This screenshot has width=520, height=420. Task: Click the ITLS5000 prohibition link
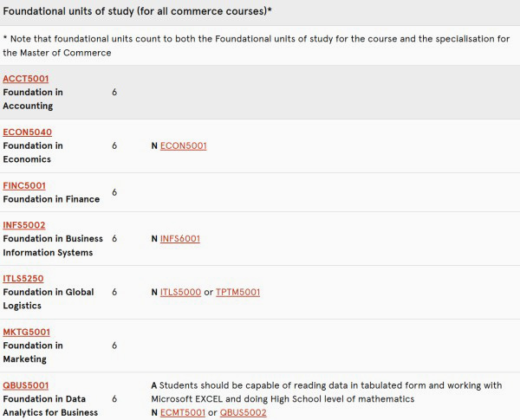pyautogui.click(x=180, y=292)
